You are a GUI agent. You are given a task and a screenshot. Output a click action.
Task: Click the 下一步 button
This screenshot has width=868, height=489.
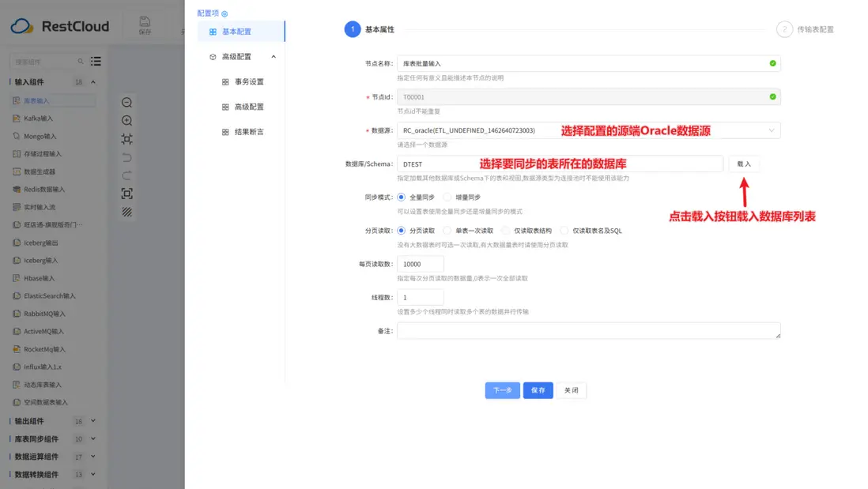coord(503,390)
